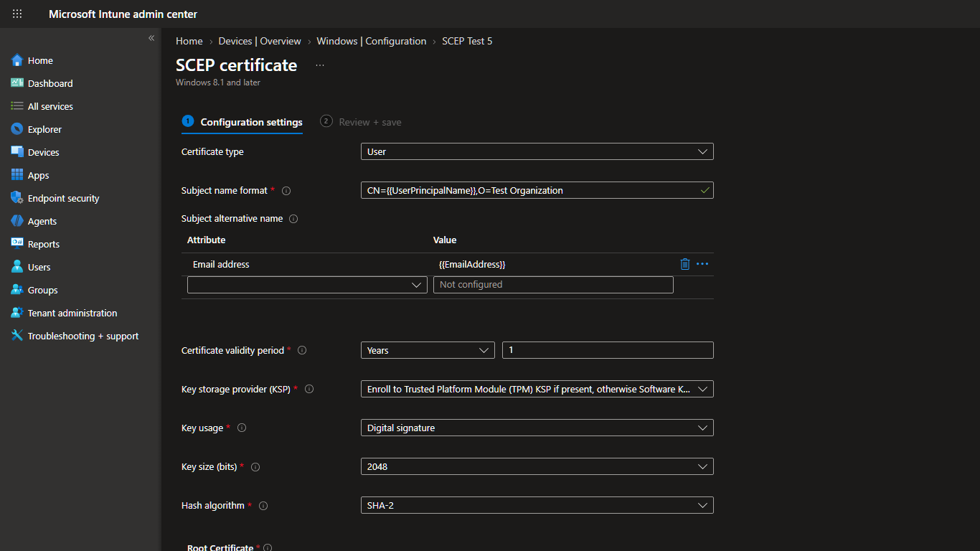Image resolution: width=980 pixels, height=551 pixels.
Task: Click the Agents sidebar icon
Action: tap(17, 221)
